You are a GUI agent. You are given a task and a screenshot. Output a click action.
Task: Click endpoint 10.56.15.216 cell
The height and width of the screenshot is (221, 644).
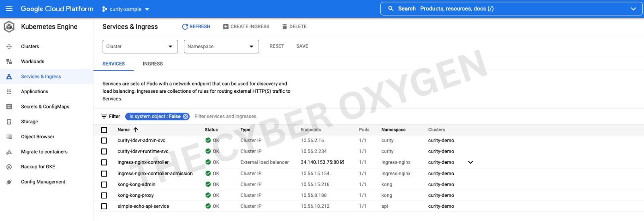(315, 184)
